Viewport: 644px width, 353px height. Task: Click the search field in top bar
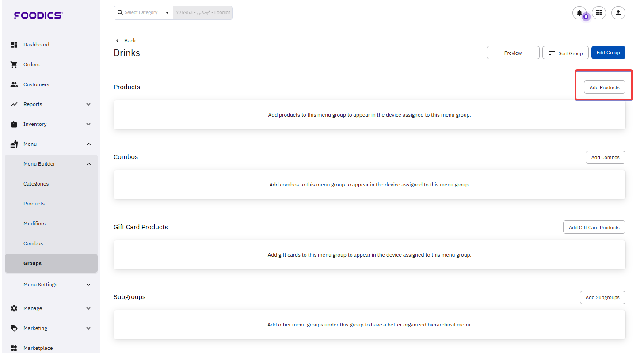pyautogui.click(x=202, y=13)
